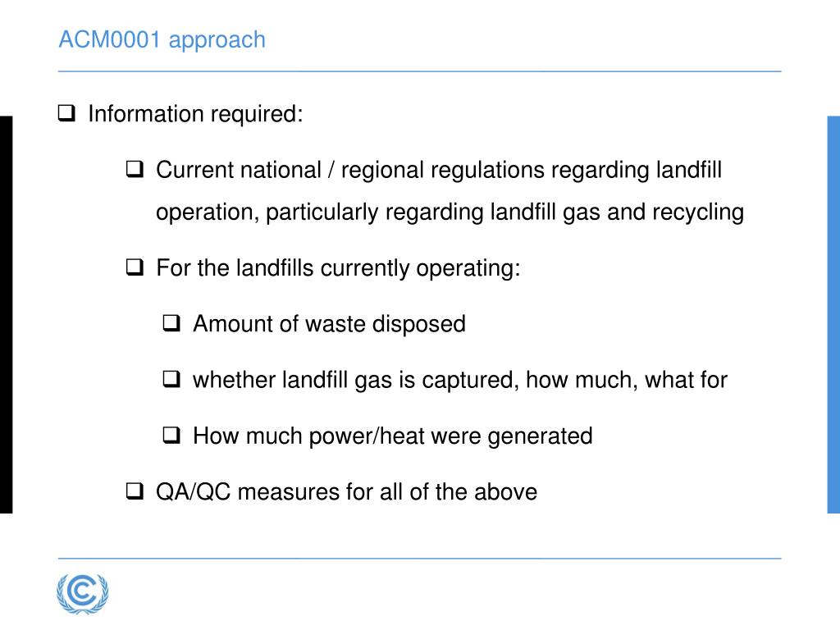Screen dimensions: 840x630
Task: Select the checkbox beside "QA/QC measures for all of the above"
Action: click(x=135, y=491)
